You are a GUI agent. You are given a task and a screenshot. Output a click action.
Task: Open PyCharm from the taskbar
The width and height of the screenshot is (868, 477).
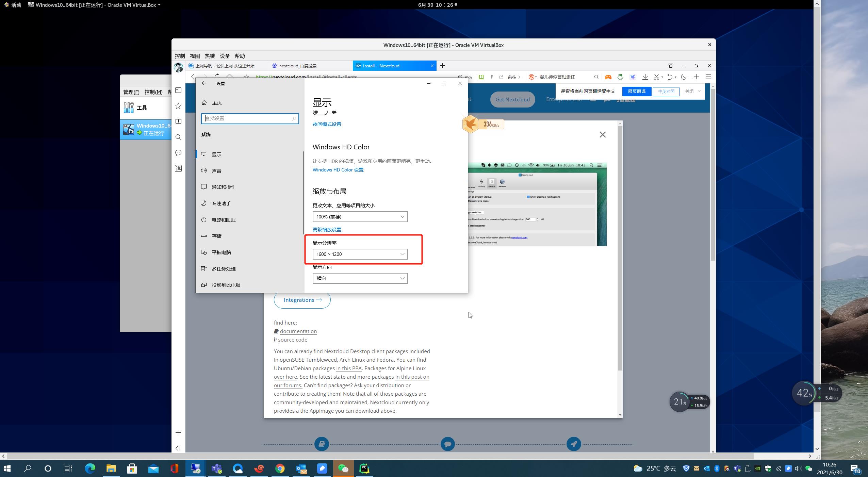pyautogui.click(x=364, y=468)
